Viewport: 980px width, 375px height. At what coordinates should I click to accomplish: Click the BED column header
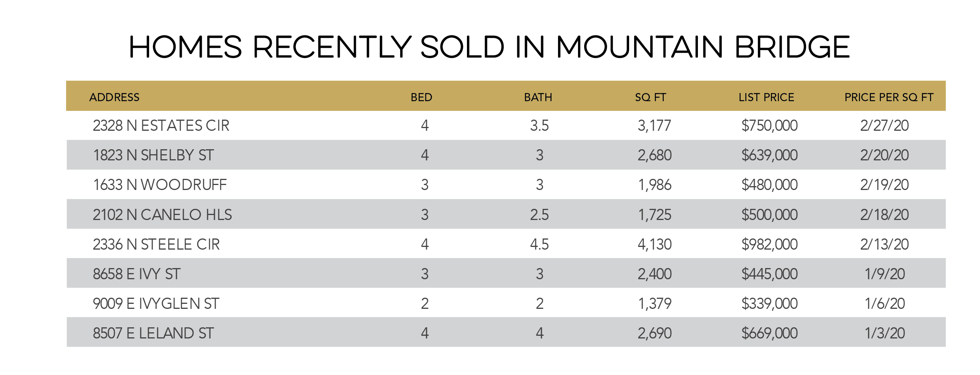point(421,97)
